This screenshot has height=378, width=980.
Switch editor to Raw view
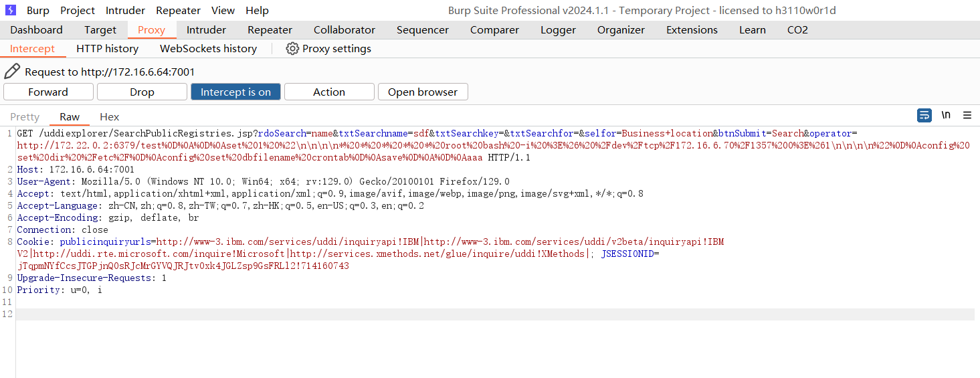[70, 116]
